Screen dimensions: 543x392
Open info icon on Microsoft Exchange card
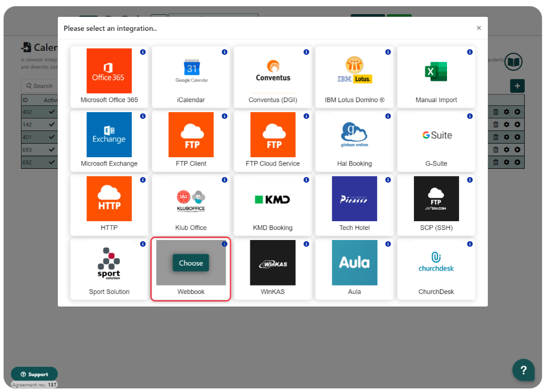(143, 116)
